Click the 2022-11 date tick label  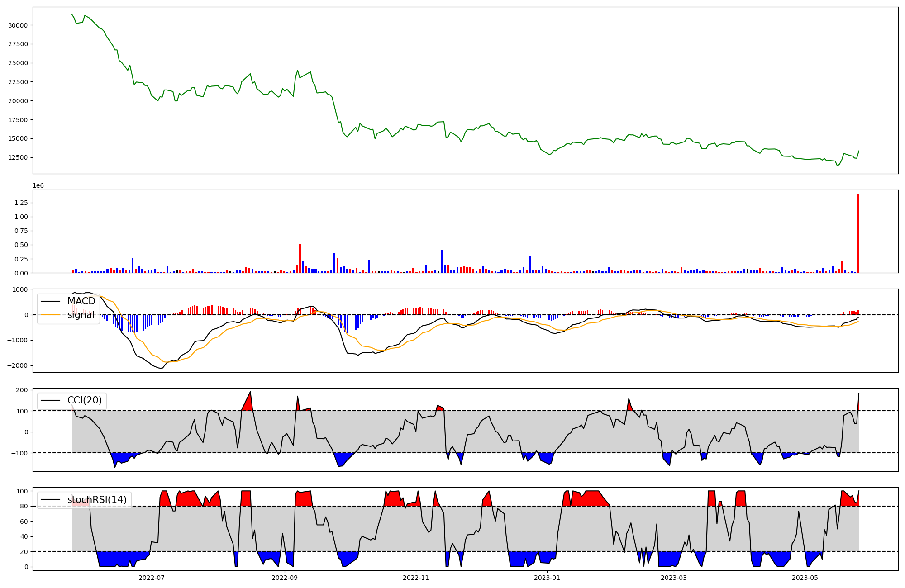(416, 578)
